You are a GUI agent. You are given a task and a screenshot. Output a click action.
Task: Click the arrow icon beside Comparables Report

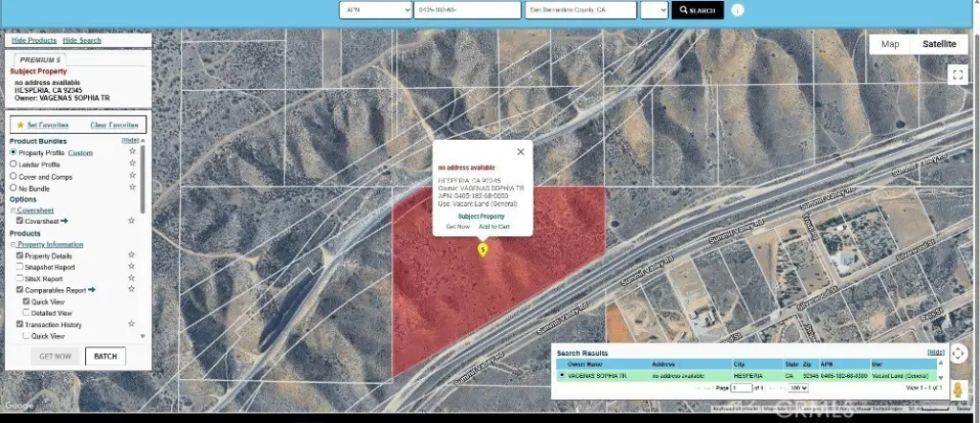(92, 289)
